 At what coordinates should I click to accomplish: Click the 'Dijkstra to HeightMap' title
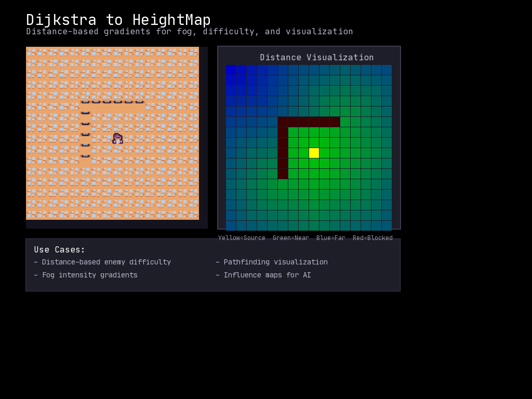pyautogui.click(x=118, y=20)
